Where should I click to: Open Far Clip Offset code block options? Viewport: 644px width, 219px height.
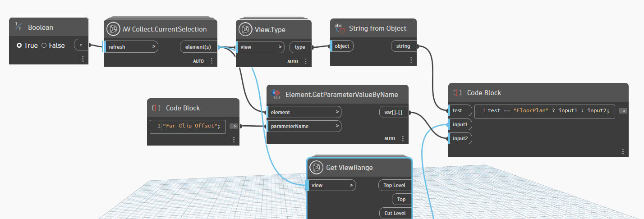(234, 140)
